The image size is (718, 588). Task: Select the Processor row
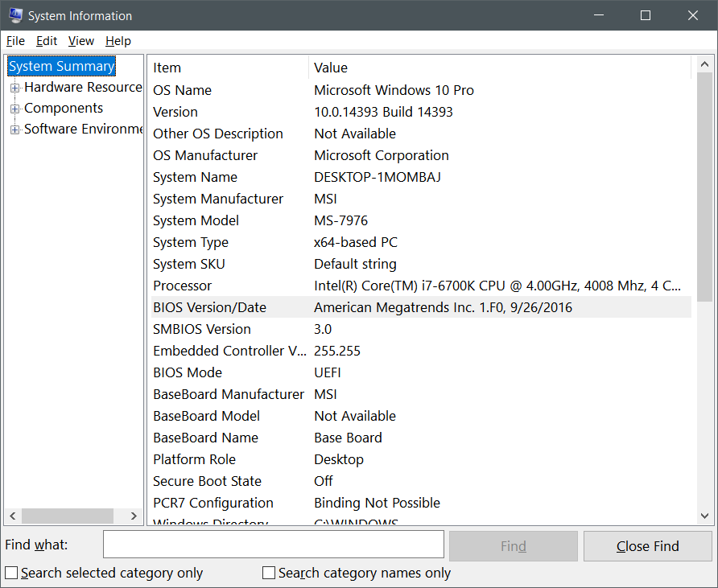click(x=421, y=286)
